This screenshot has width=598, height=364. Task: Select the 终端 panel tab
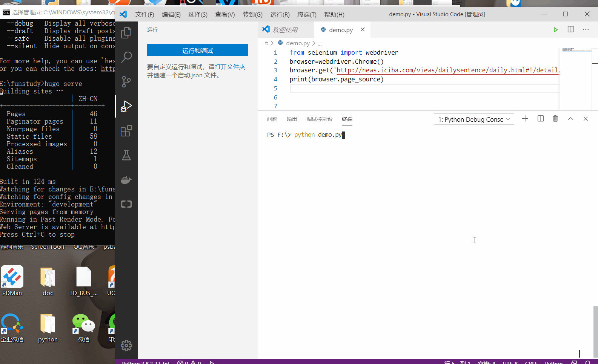(347, 119)
